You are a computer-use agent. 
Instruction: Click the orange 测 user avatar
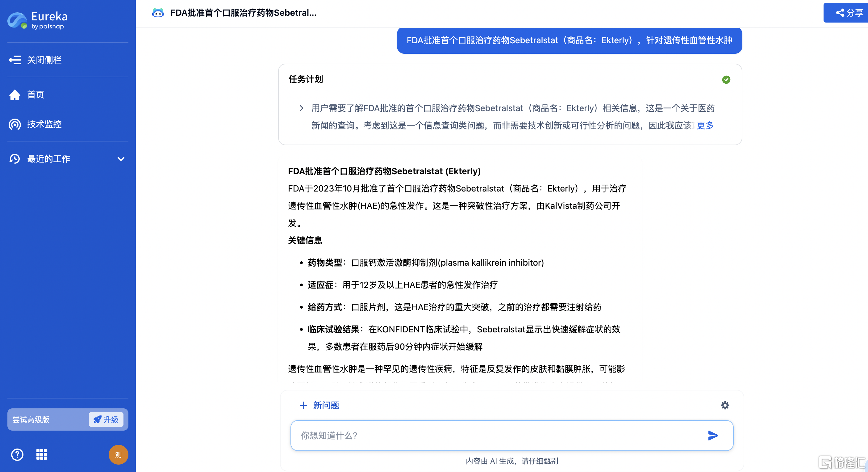(118, 454)
